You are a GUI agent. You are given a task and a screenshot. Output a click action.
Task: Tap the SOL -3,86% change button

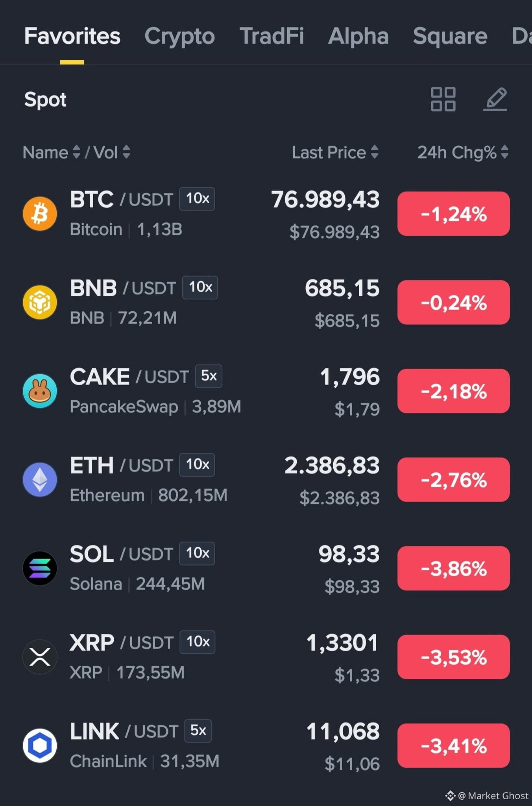click(453, 568)
